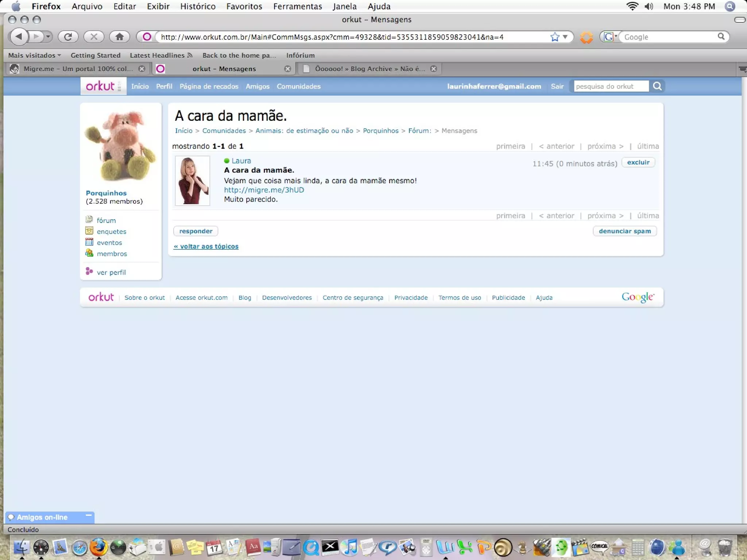Screen dimensions: 747x560
Task: Click the membros icon in sidebar
Action: pyautogui.click(x=89, y=253)
